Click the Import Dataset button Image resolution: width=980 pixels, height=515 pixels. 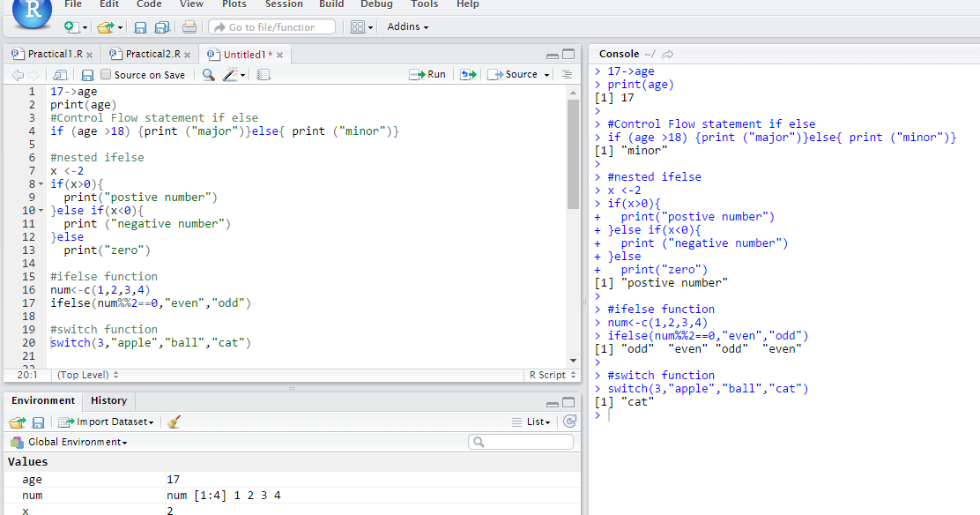[106, 422]
